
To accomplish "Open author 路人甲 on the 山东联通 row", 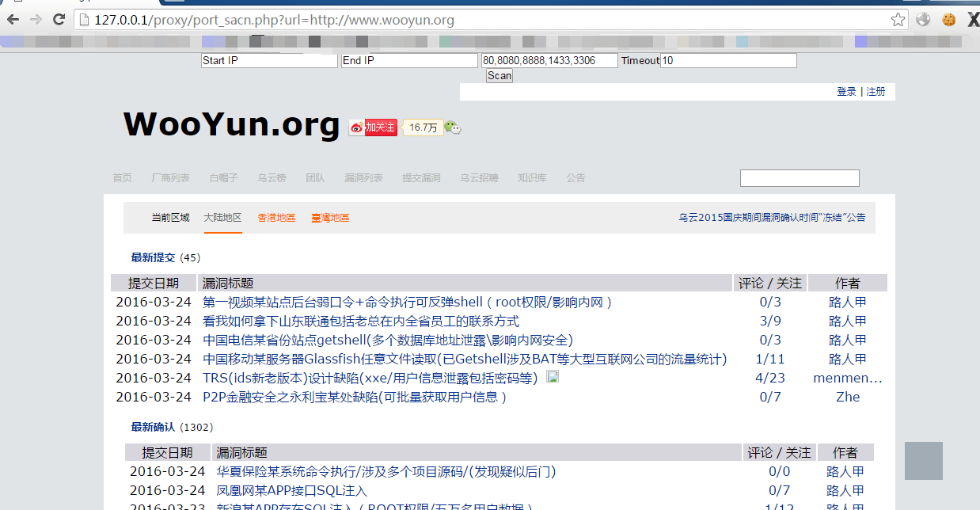I will click(x=848, y=321).
